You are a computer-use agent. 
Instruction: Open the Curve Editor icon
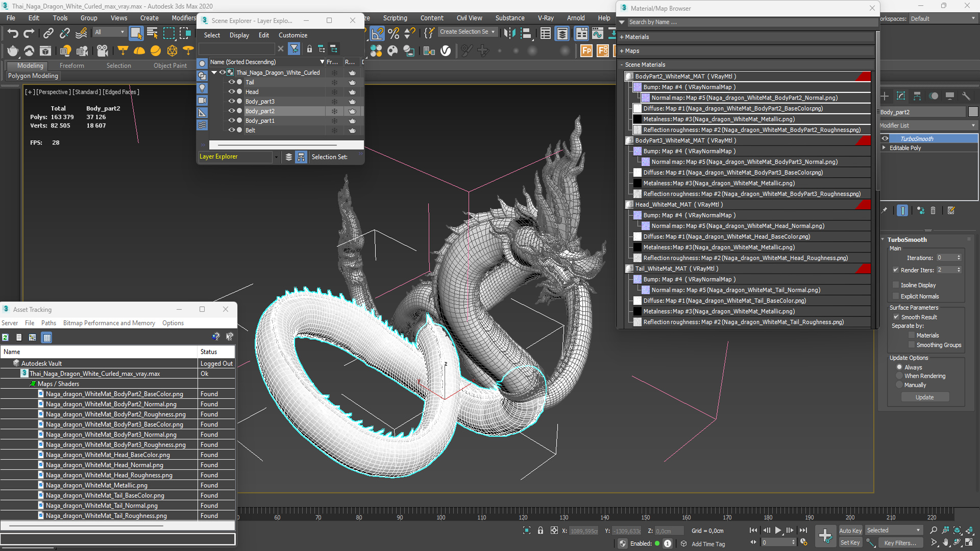[x=598, y=34]
